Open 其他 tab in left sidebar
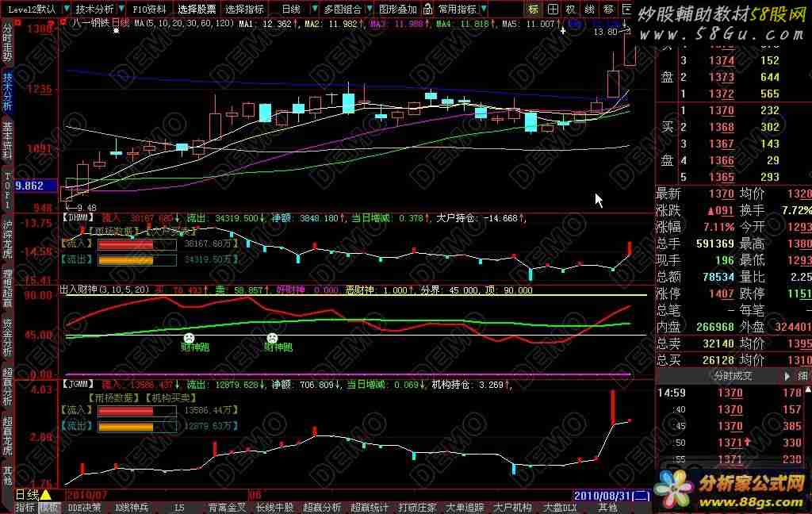This screenshot has width=812, height=514. (7, 476)
